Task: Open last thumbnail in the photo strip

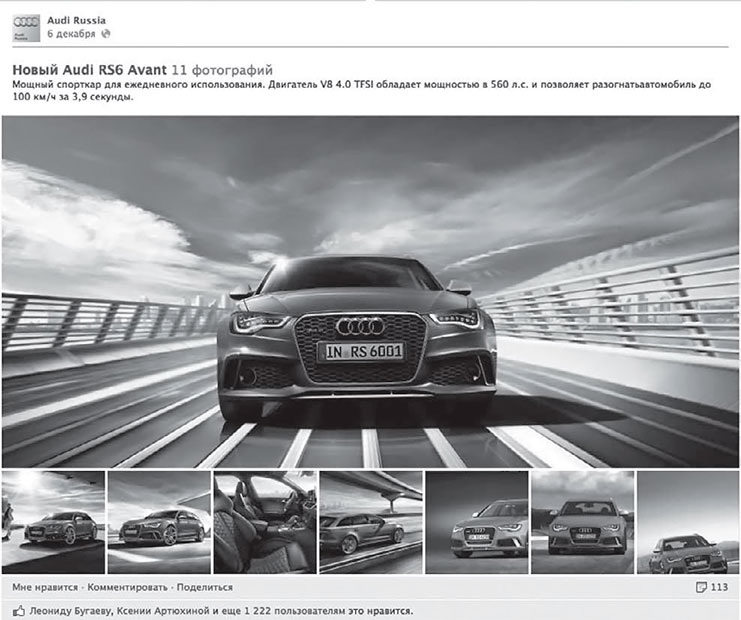Action: [687, 522]
